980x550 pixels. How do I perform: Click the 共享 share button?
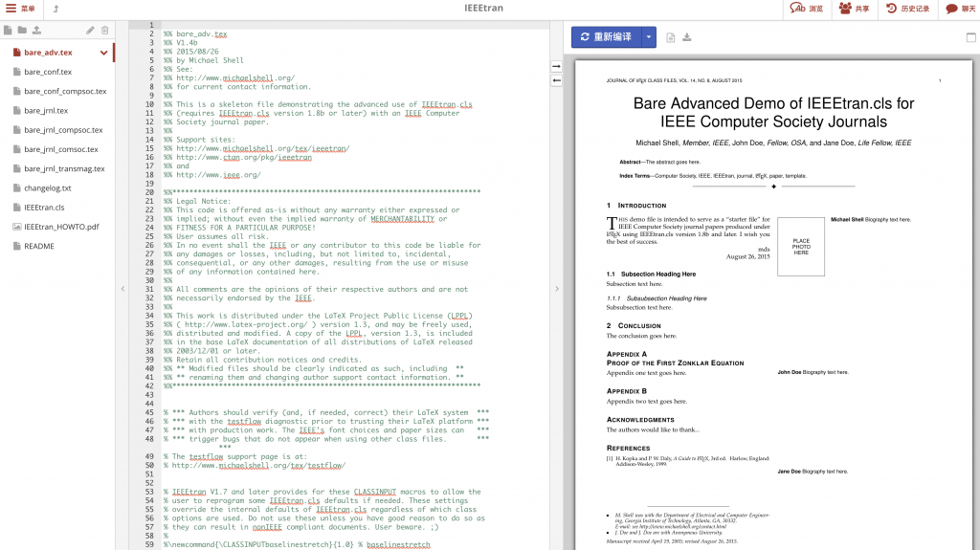tap(854, 9)
